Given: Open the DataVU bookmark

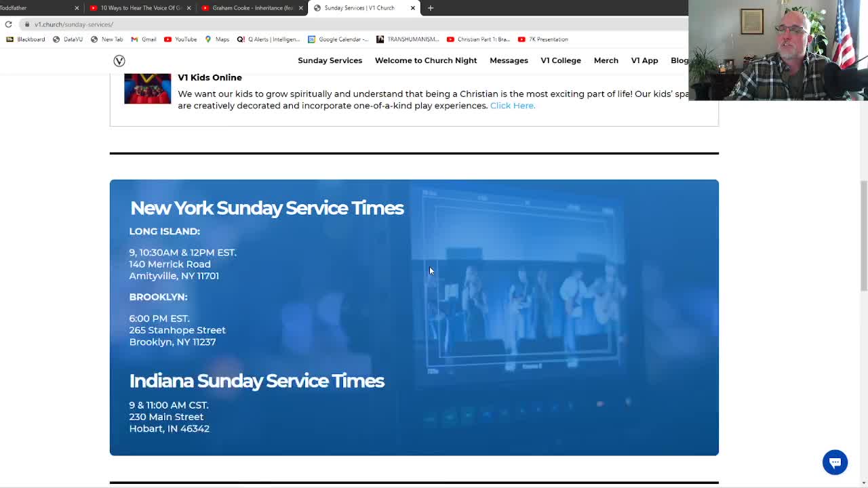Looking at the screenshot, I should click(x=67, y=39).
